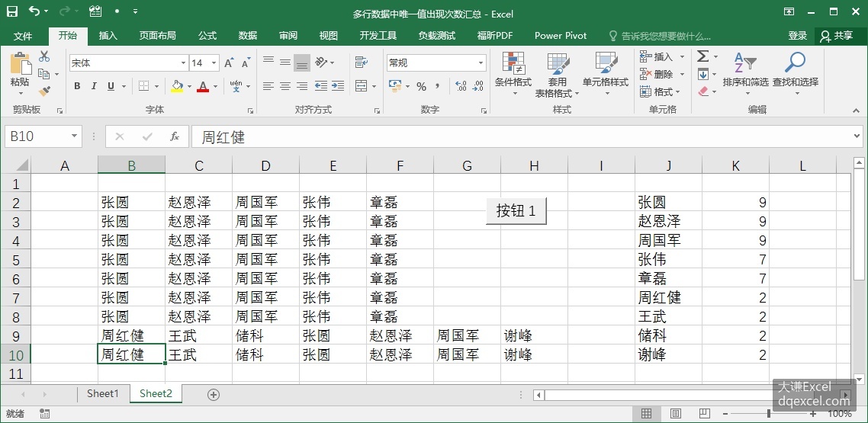The width and height of the screenshot is (868, 423).
Task: Open font size dropdown showing 14
Action: (x=215, y=63)
